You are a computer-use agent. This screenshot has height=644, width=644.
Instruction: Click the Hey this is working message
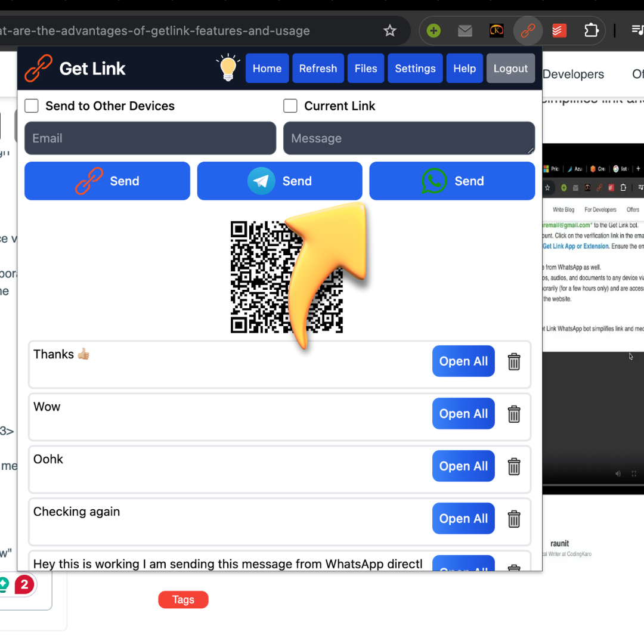tap(228, 564)
